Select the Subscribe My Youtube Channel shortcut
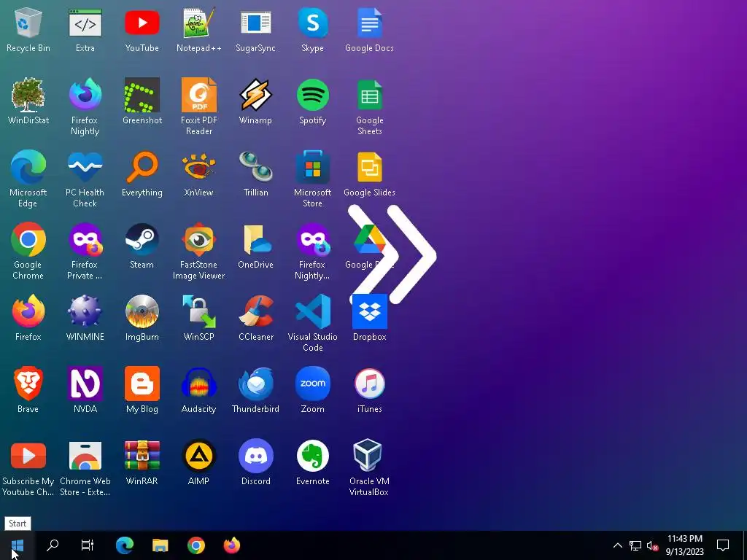The image size is (747, 560). click(x=28, y=456)
